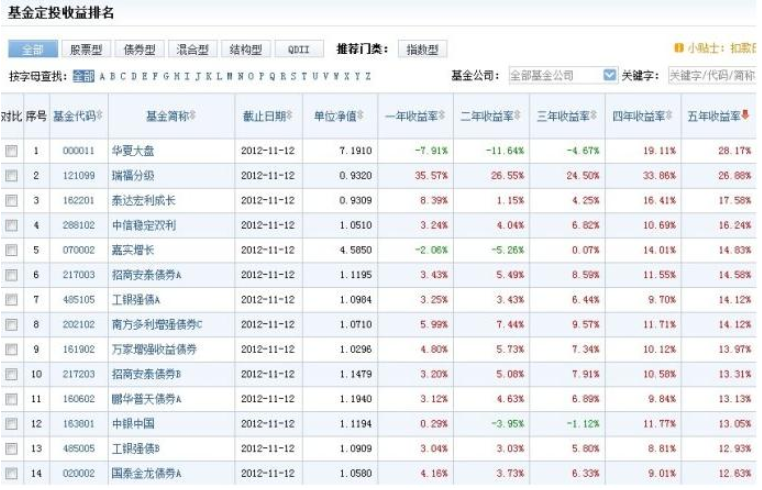Filter funds by letter Z
762x490 pixels.
368,76
